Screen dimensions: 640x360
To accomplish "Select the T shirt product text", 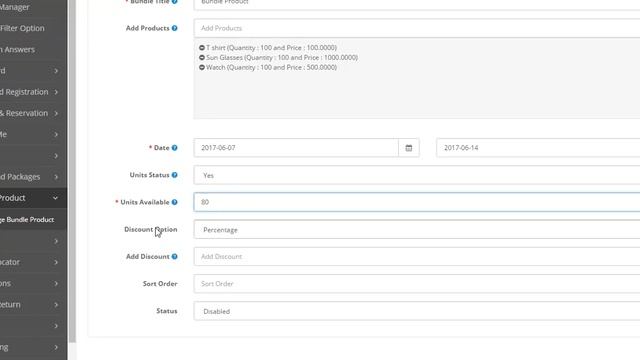I will [x=271, y=48].
